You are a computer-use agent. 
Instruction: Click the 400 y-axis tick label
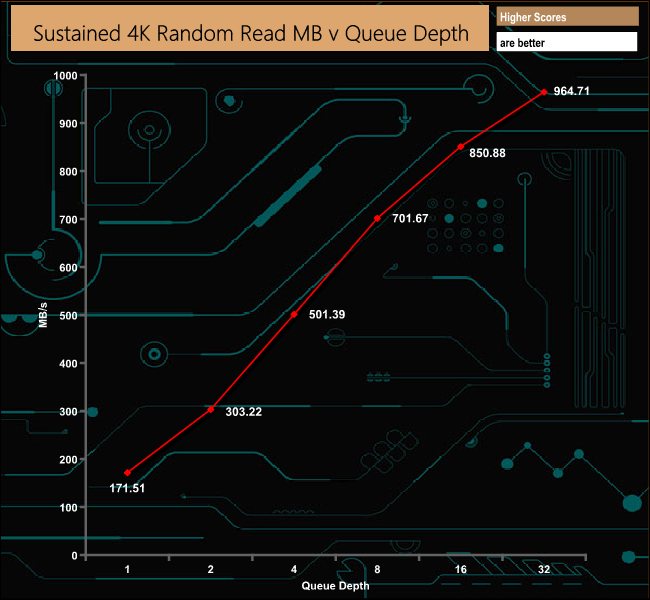[x=68, y=364]
